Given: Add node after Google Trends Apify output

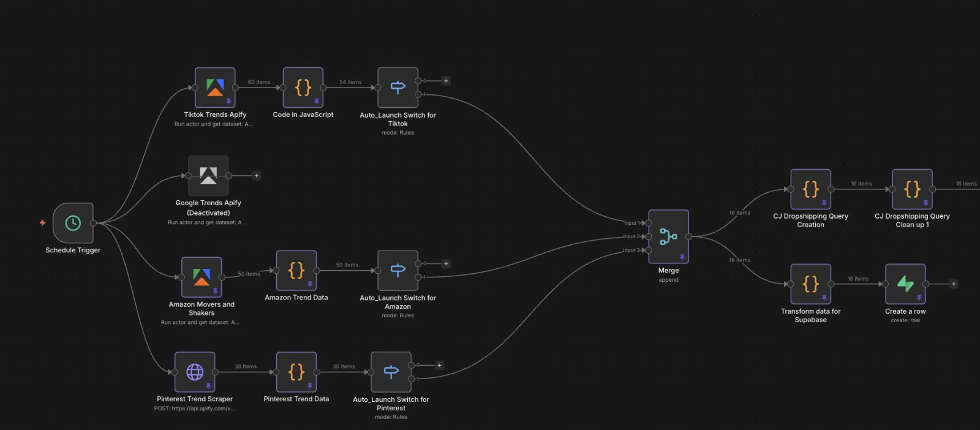Looking at the screenshot, I should 256,176.
